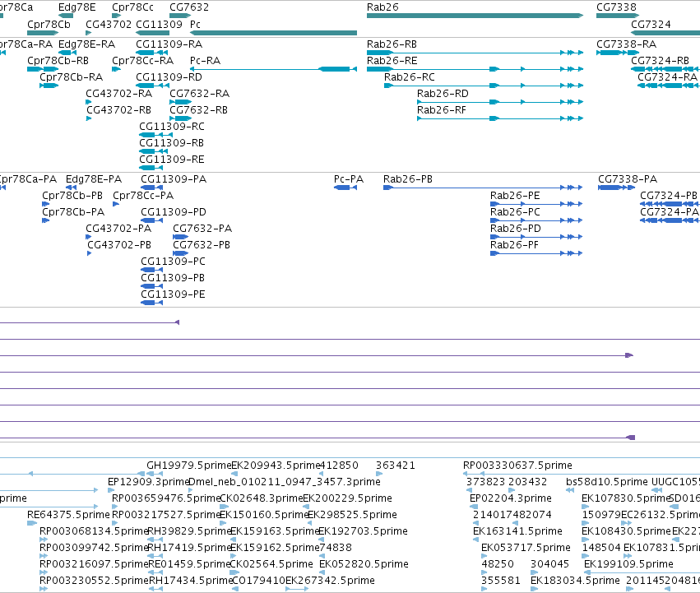
Task: Click EST EK199109.5prime
Action: click(628, 565)
